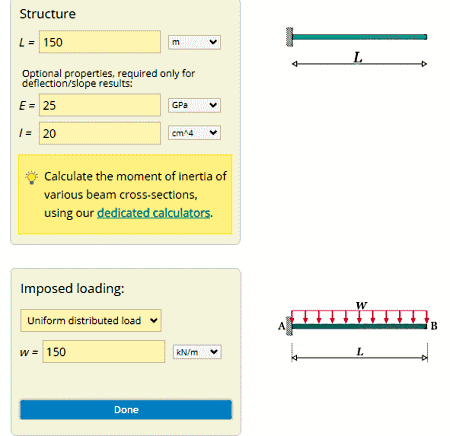The width and height of the screenshot is (450, 436).
Task: Click the fixed support at point A
Action: (x=289, y=326)
